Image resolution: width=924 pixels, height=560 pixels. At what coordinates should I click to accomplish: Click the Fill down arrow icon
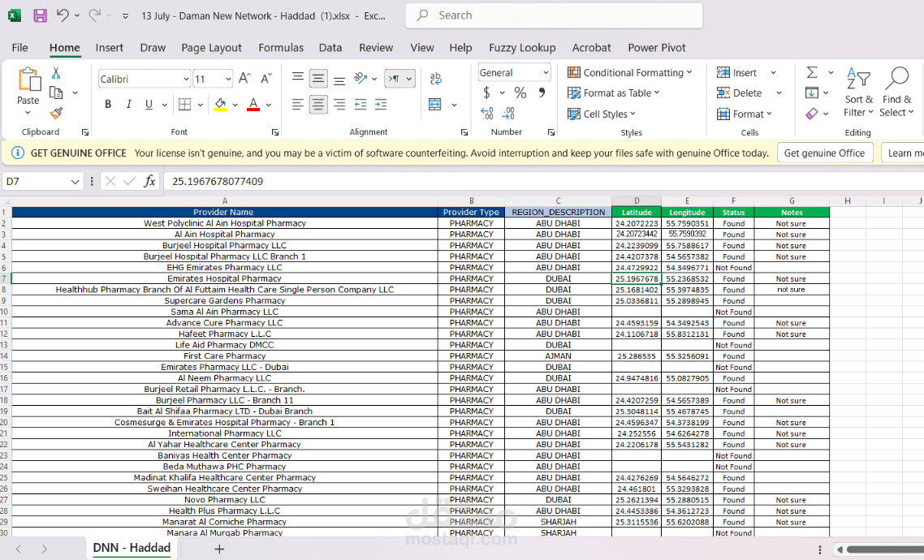click(811, 93)
